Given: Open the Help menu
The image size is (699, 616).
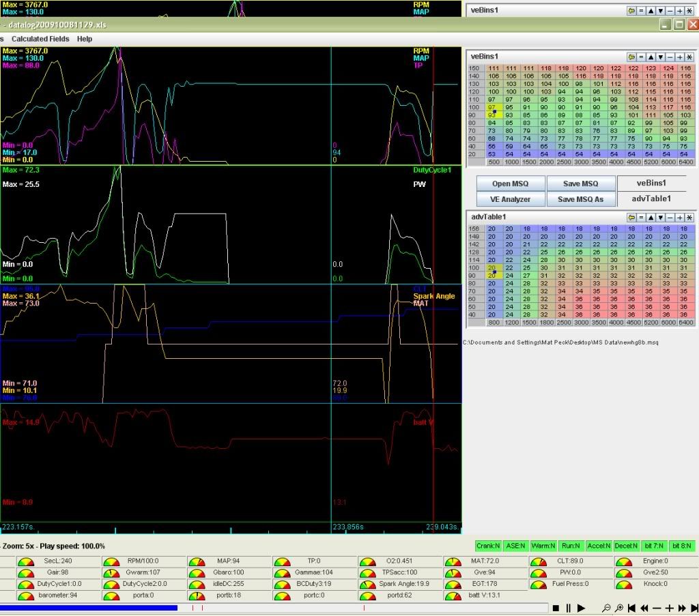Looking at the screenshot, I should click(x=85, y=39).
